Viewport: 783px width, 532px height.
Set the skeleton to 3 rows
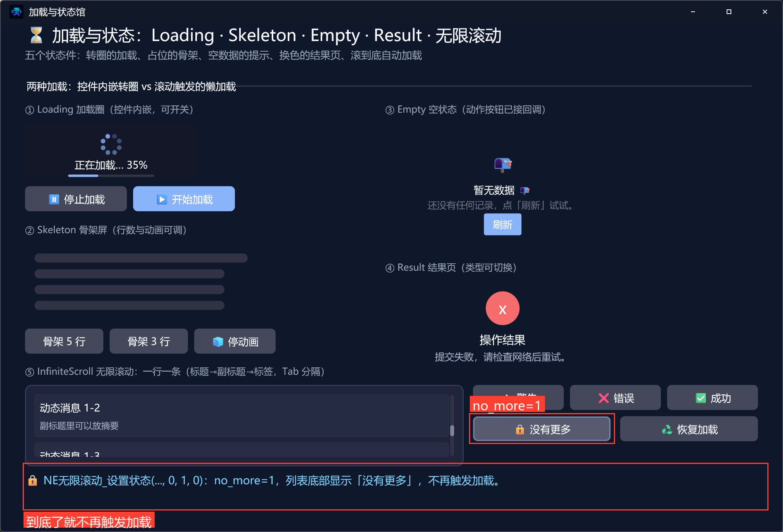[x=149, y=341]
